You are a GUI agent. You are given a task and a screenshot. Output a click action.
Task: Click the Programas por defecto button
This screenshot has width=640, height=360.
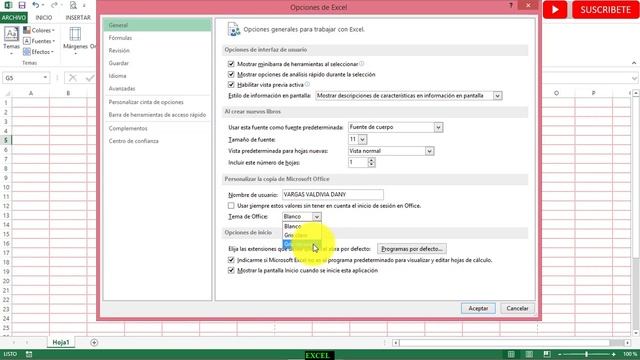412,249
